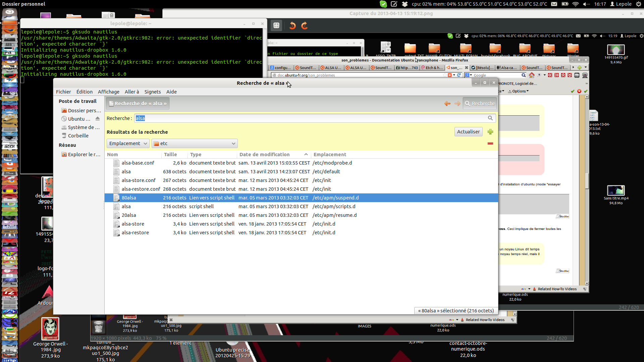The image size is (644, 362).
Task: Sort by Date de modification column header
Action: 264,155
